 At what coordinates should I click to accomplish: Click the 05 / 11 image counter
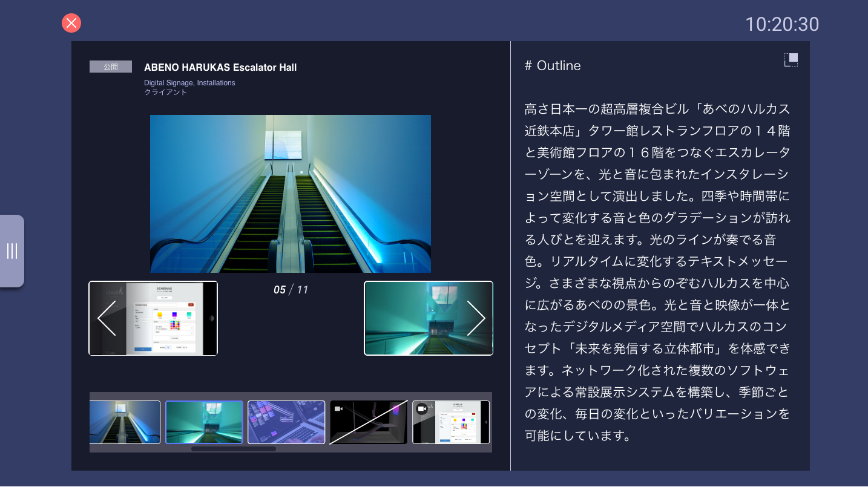(x=291, y=290)
